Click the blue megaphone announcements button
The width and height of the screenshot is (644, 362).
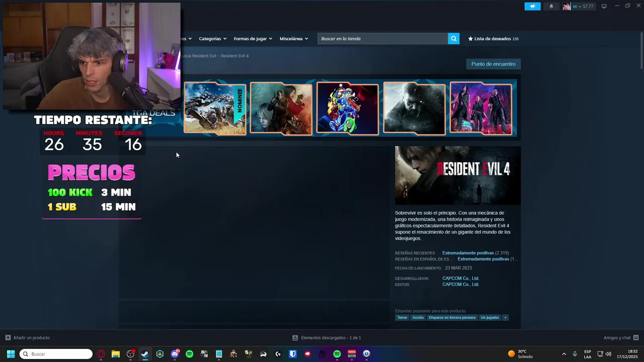tap(532, 6)
